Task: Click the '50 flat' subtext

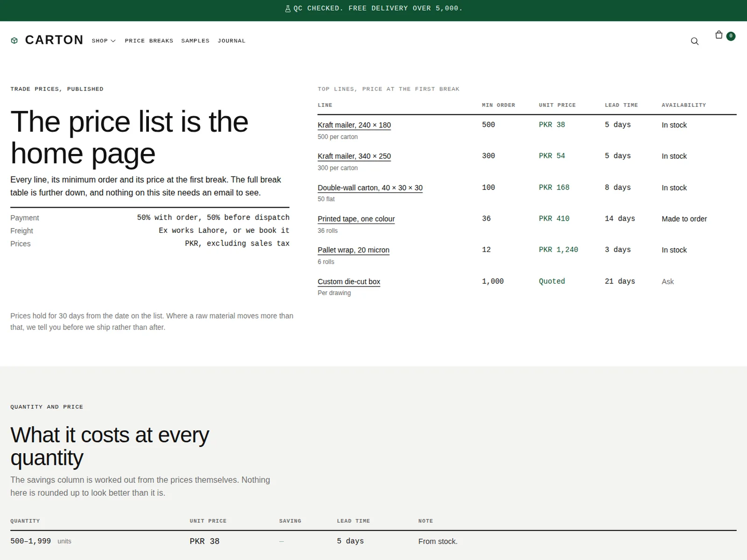Action: (326, 199)
